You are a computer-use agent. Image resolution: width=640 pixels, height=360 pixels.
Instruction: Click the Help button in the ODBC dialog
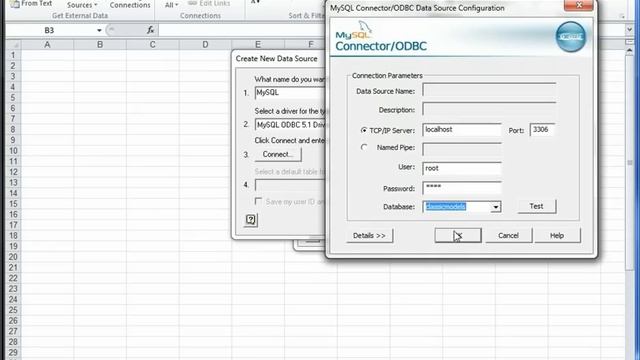tap(557, 236)
